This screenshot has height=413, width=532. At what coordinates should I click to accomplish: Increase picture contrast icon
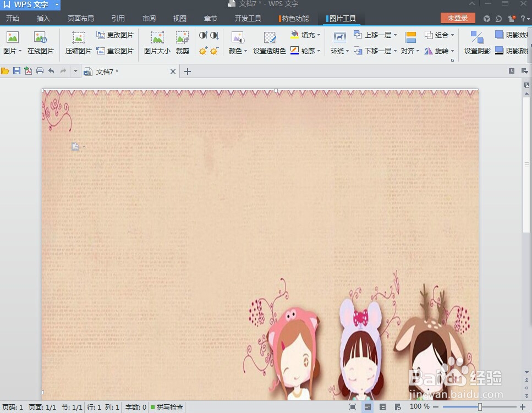pos(203,35)
